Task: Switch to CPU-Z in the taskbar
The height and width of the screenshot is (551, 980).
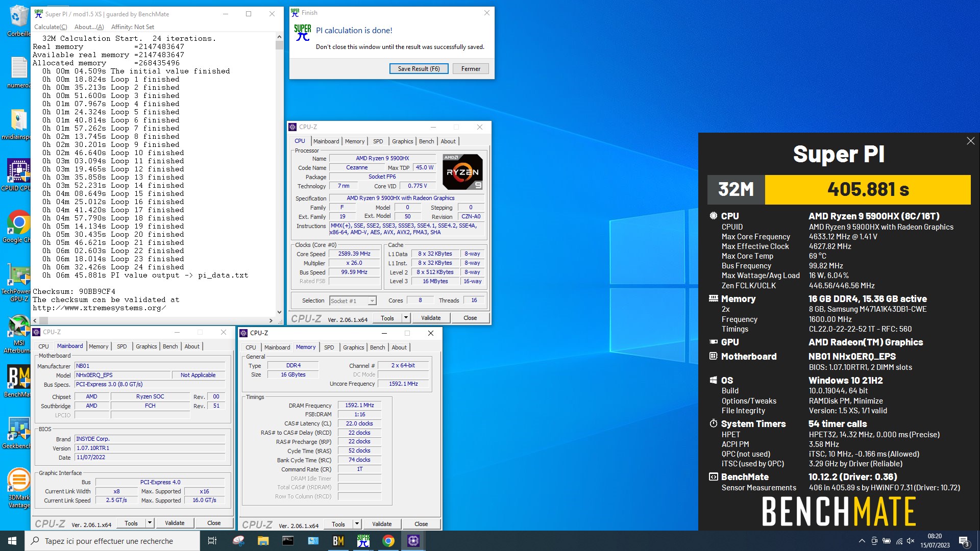Action: coord(413,541)
